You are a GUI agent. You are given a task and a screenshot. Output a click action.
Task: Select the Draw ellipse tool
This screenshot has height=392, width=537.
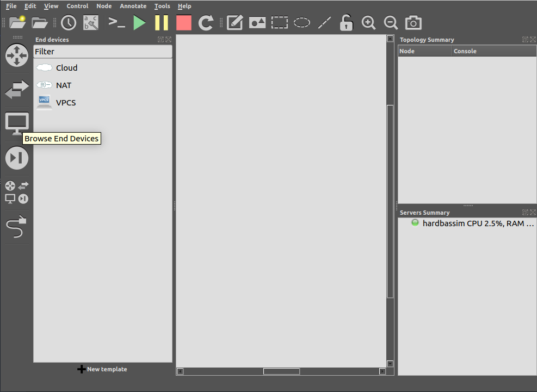coord(302,22)
